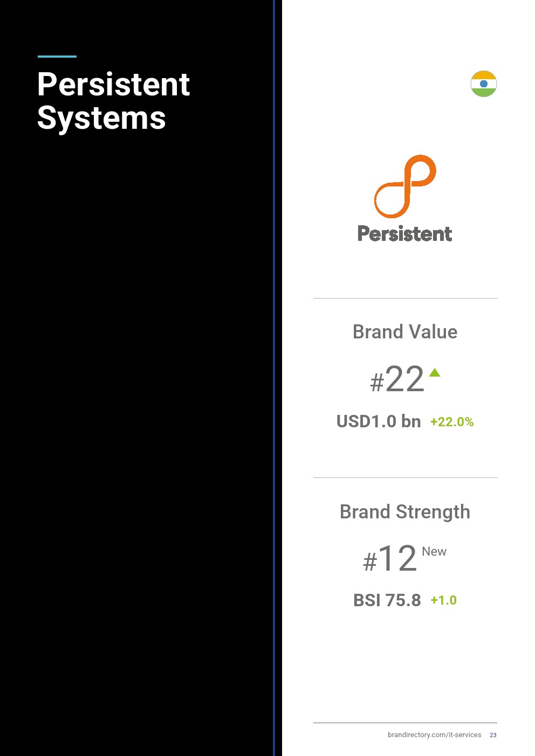Click the Brand Strength heading
This screenshot has height=756, width=535.
pyautogui.click(x=405, y=512)
